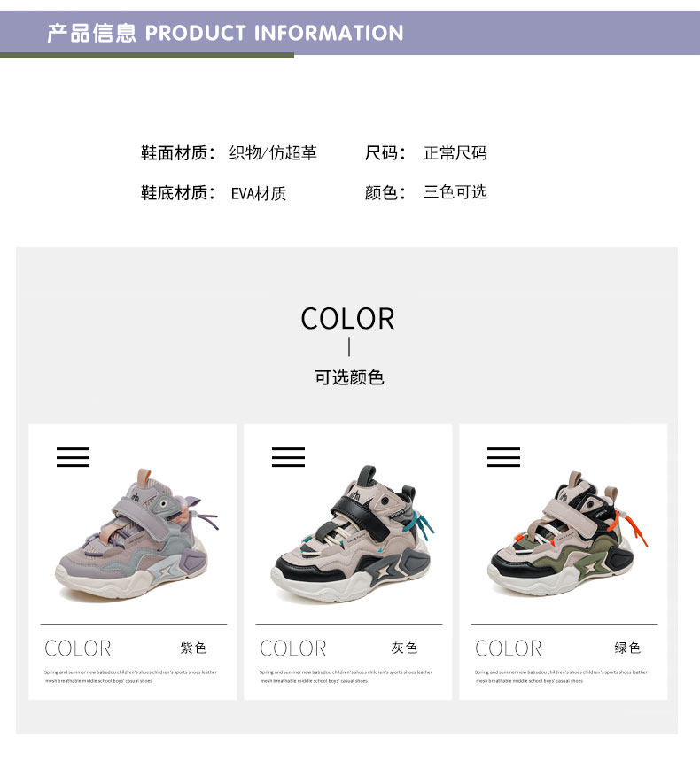Click the 绿色 color label

coord(627,648)
